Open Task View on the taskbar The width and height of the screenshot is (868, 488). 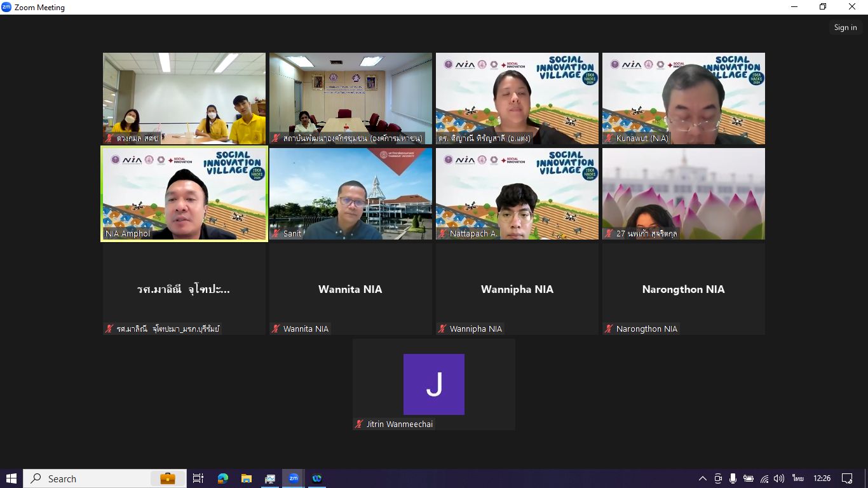(198, 478)
